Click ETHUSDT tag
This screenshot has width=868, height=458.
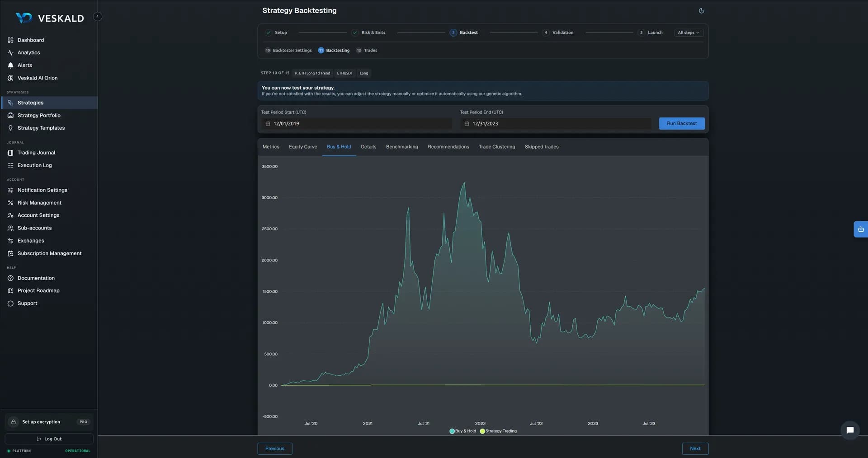345,73
